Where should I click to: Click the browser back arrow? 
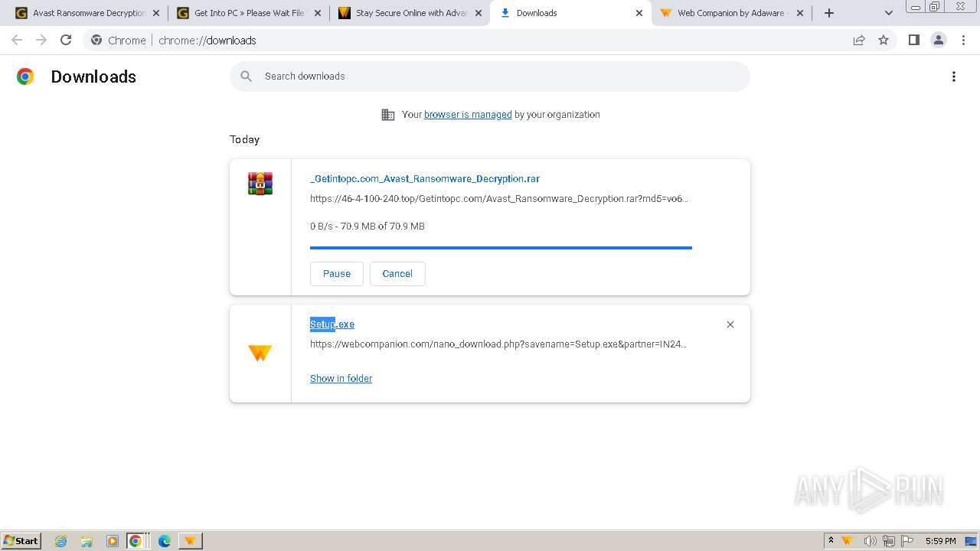(17, 40)
